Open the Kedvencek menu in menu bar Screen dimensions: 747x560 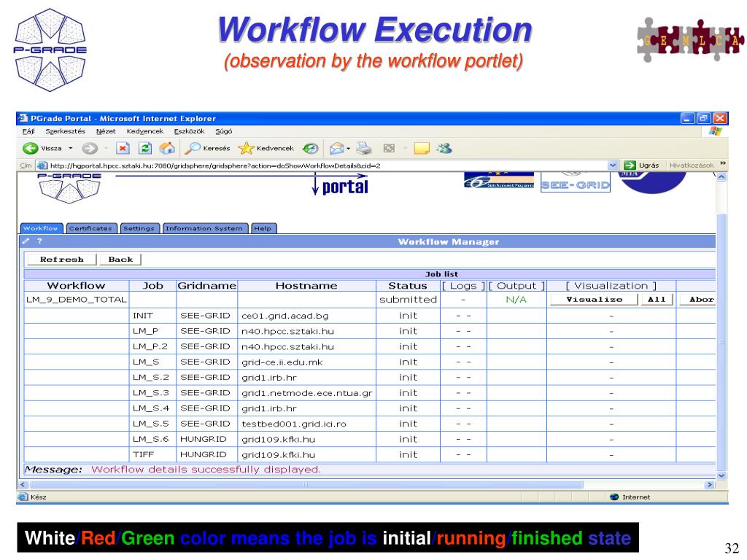[x=145, y=131]
